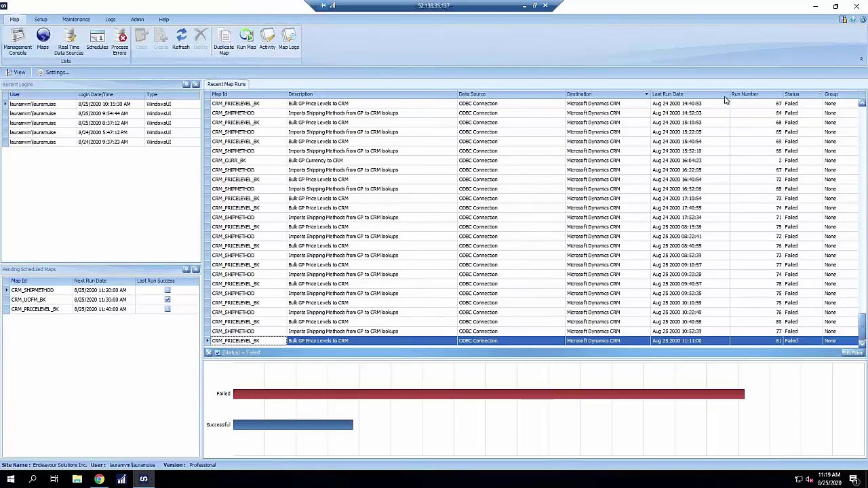Select the login at 8/24/2020 5:47:12 PM

coord(100,132)
